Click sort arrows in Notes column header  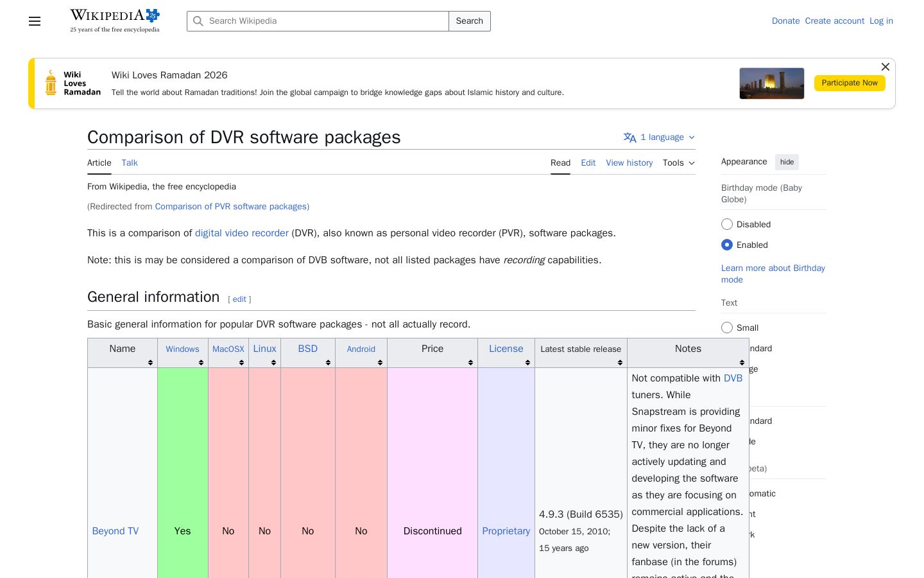click(x=742, y=363)
